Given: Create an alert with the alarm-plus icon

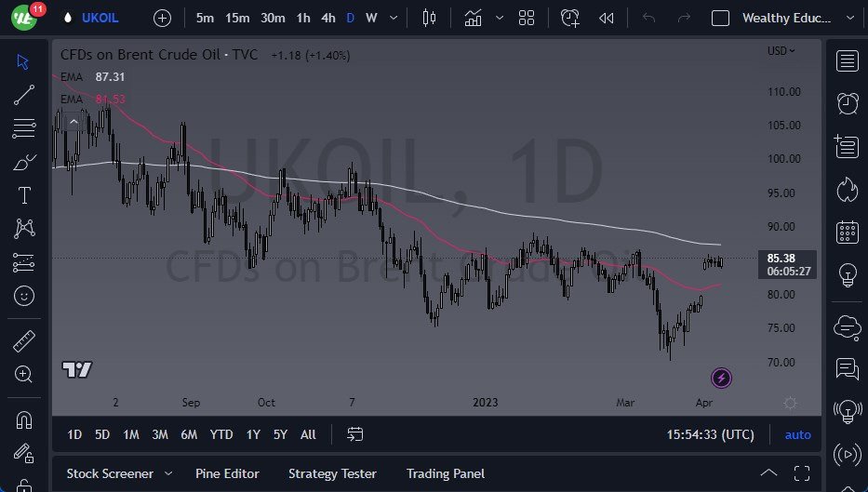Looking at the screenshot, I should [x=569, y=18].
